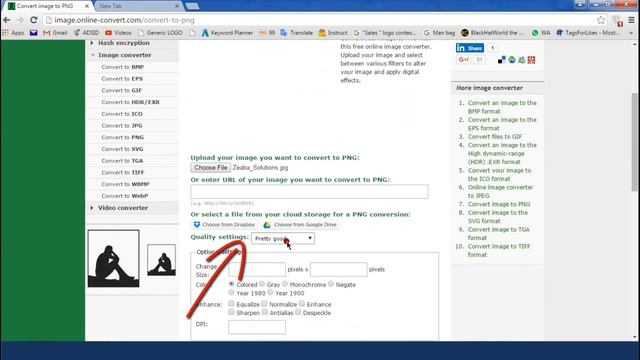Viewport: 640px width, 360px height.
Task: Select the Year 1980 option
Action: [231, 292]
